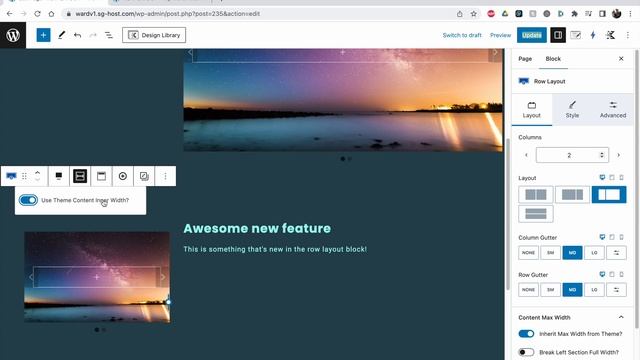
Task: Open editor options three-dot menu
Action: coord(628,35)
